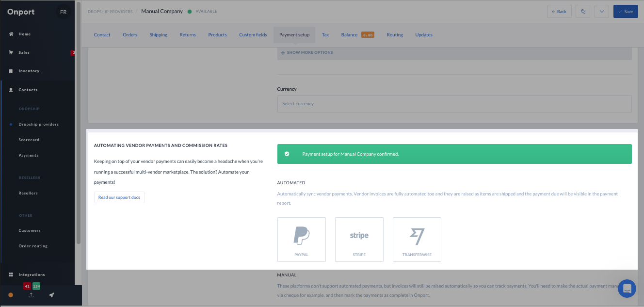Select the PayPal payment option
The image size is (644, 307).
coord(302,240)
